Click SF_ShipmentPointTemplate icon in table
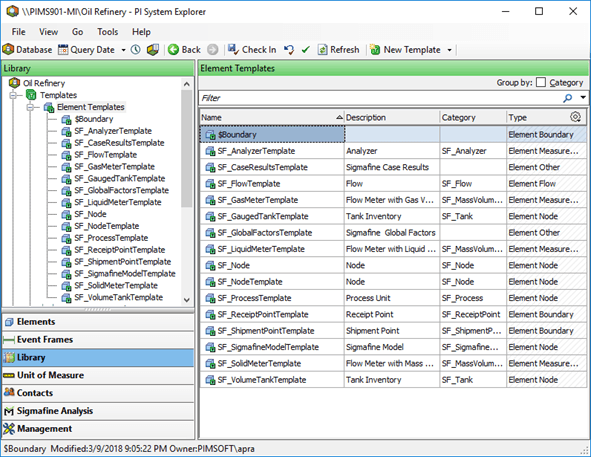The height and width of the screenshot is (457, 591). tap(210, 331)
